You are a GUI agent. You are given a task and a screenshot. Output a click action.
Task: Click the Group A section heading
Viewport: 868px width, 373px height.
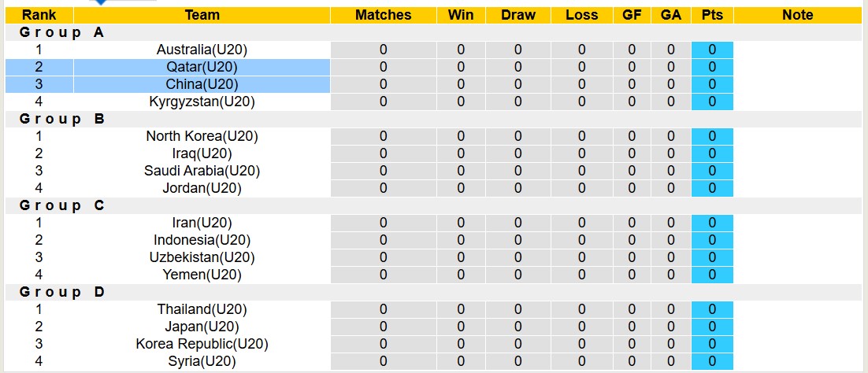click(x=62, y=32)
